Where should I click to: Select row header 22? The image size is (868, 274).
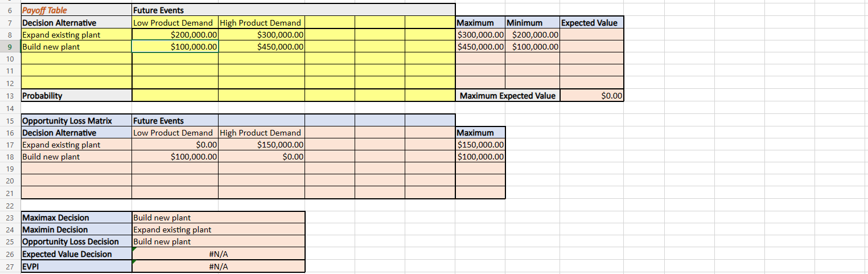[10, 206]
